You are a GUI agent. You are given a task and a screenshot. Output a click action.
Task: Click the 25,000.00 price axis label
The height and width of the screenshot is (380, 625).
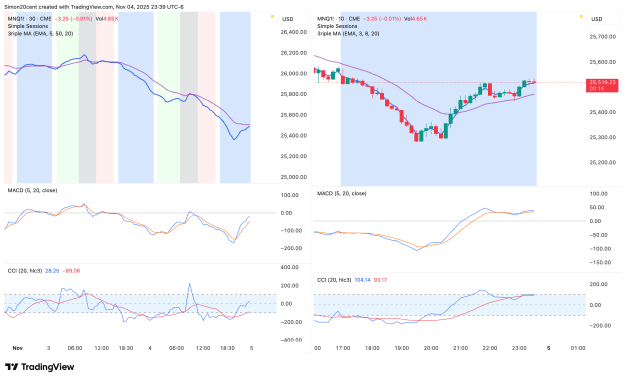coord(293,177)
